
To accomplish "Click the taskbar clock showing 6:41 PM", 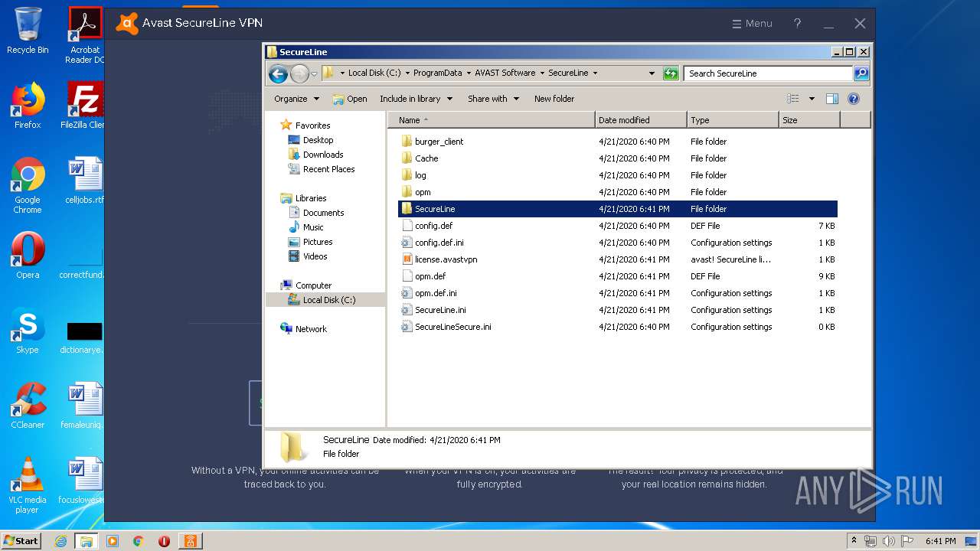I will tap(940, 541).
